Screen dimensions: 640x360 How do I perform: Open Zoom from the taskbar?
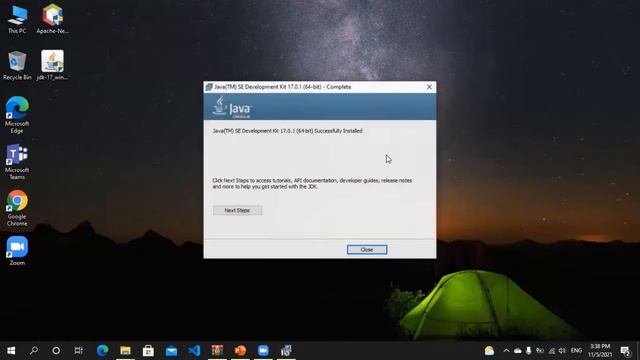click(263, 351)
